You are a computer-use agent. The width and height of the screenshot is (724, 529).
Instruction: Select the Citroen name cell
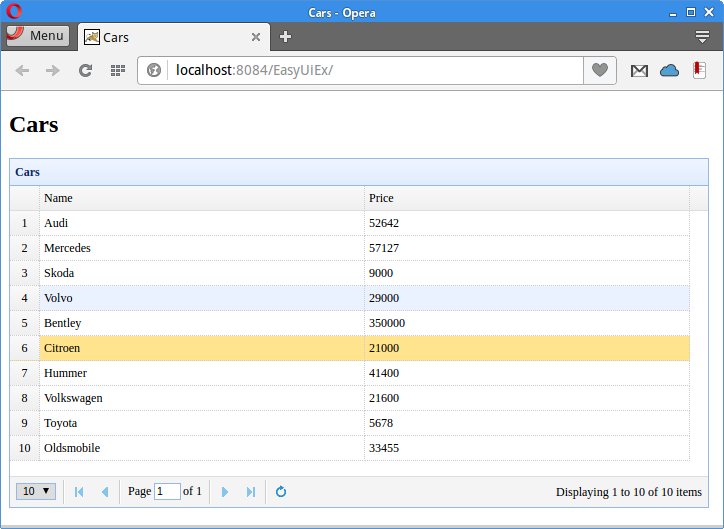[x=202, y=348]
